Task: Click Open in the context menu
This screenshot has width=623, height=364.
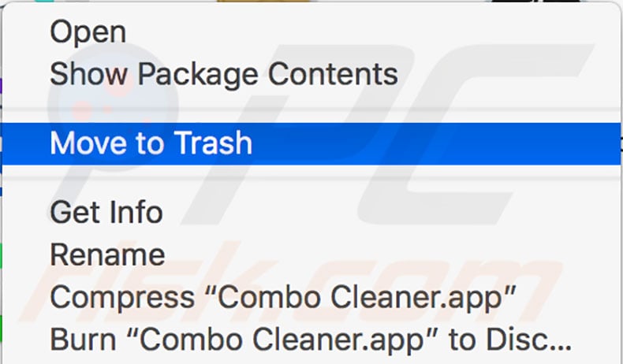Action: point(88,32)
